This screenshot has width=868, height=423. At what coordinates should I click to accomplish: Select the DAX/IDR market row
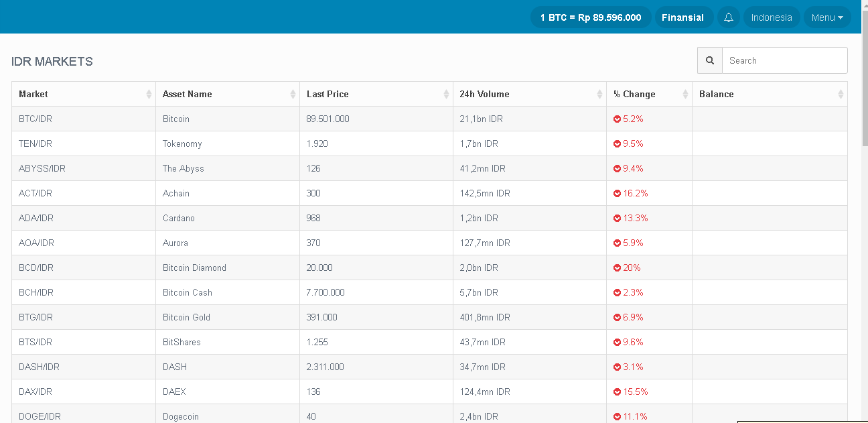coord(429,391)
